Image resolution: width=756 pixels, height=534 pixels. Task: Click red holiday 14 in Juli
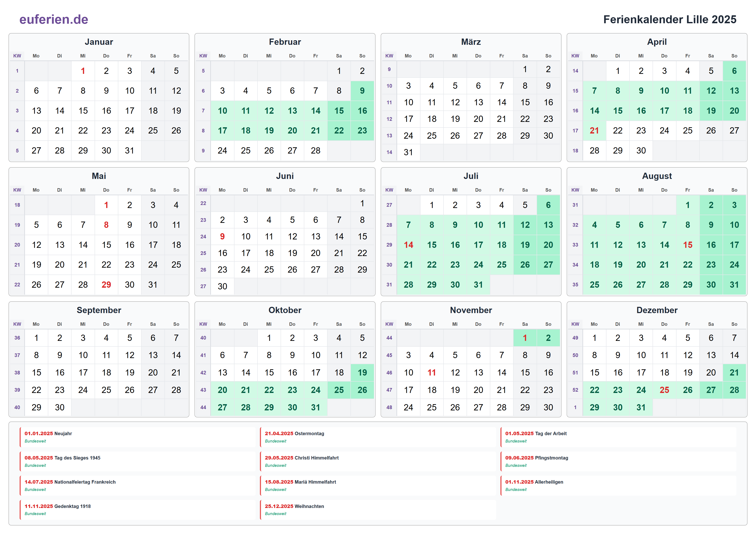pyautogui.click(x=408, y=245)
